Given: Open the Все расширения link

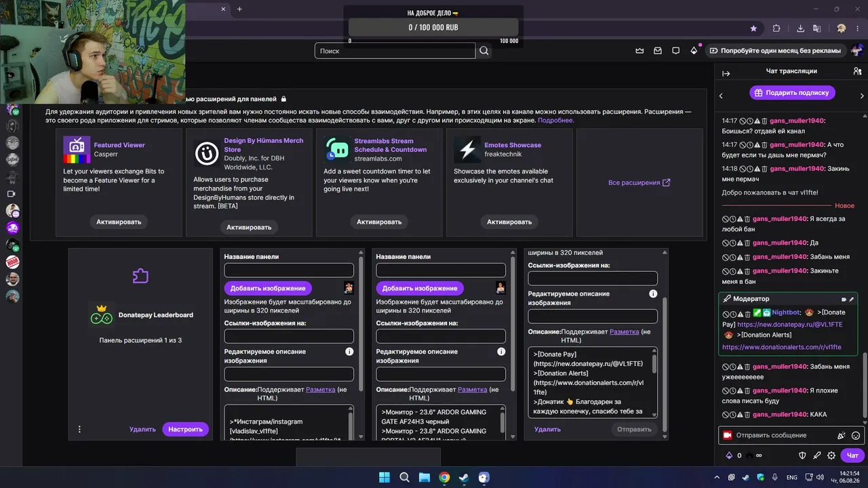Looking at the screenshot, I should point(639,182).
